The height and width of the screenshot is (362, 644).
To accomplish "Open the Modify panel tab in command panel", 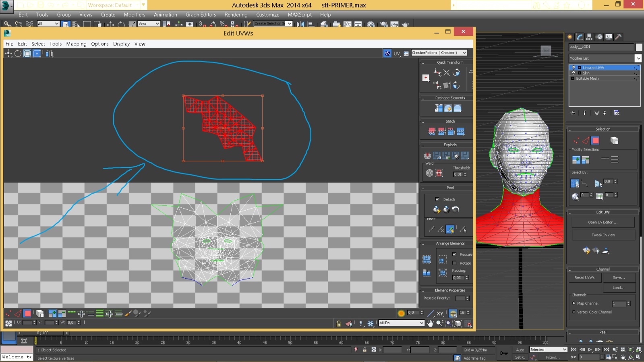I will click(x=580, y=37).
